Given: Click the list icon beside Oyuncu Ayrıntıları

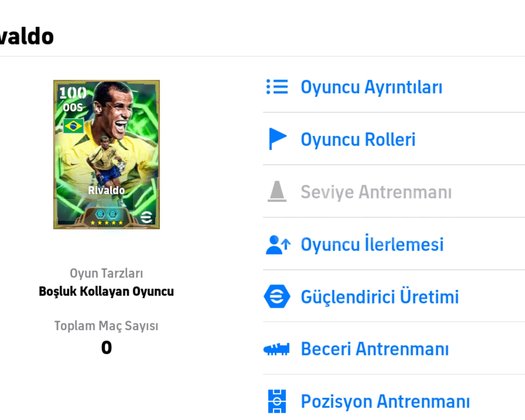Looking at the screenshot, I should [x=277, y=87].
